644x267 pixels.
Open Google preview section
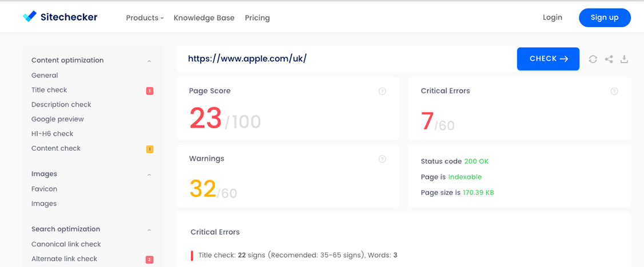point(58,119)
